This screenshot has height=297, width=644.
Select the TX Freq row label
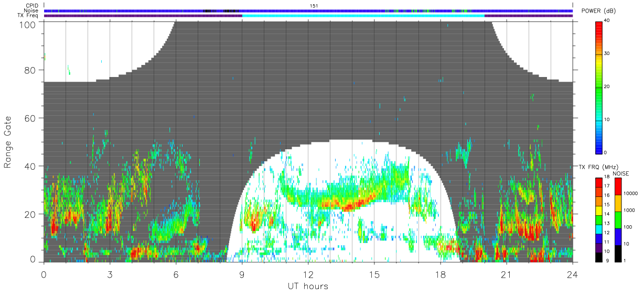pos(28,15)
